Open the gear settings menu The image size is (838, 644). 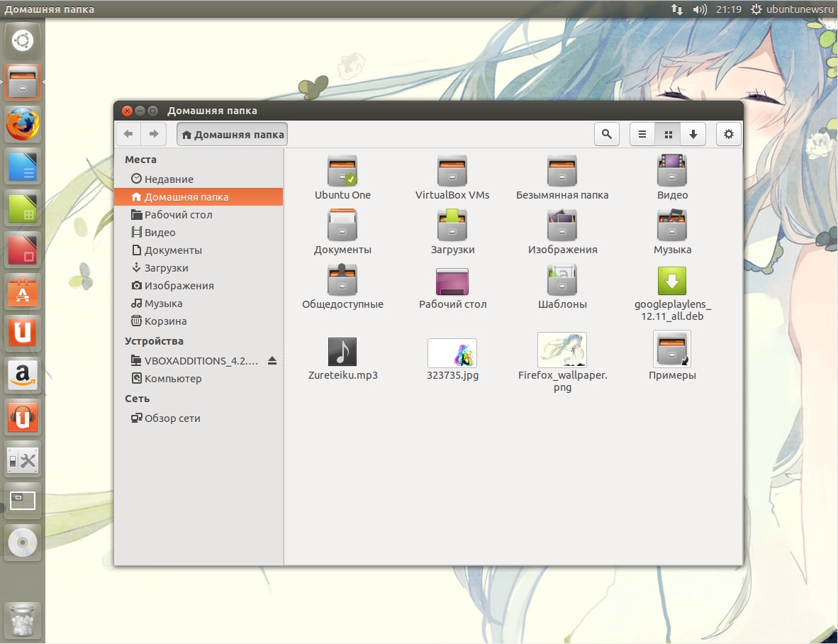pos(728,134)
